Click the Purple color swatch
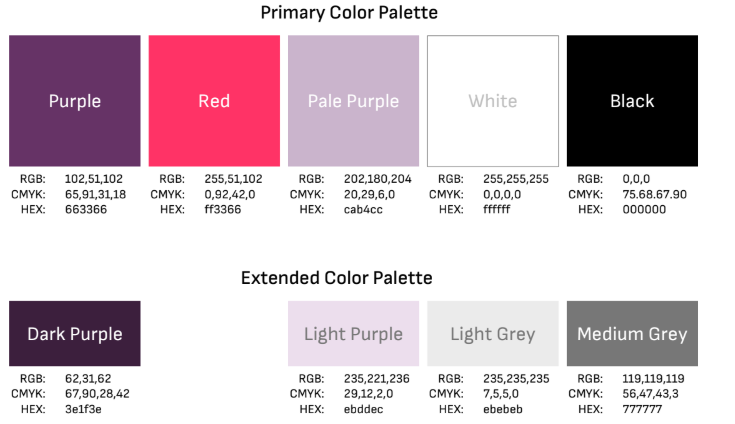Screen dimensions: 735x424 click(x=75, y=101)
